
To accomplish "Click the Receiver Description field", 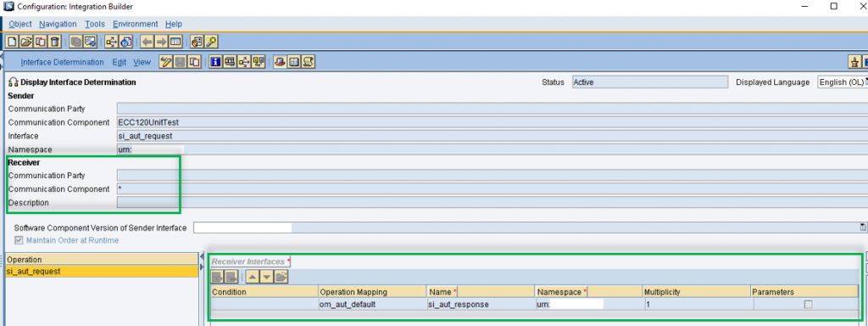I will (x=492, y=202).
